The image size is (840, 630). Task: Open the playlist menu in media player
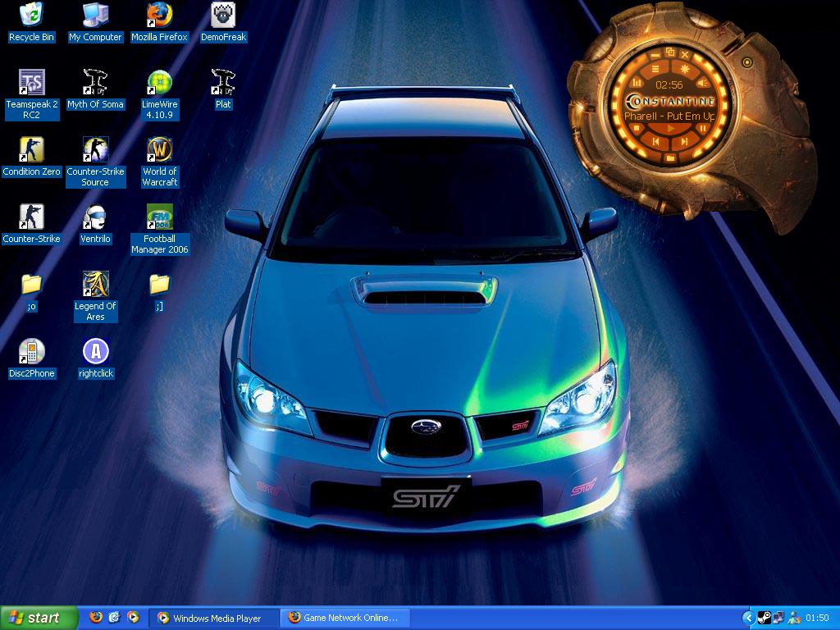(655, 67)
